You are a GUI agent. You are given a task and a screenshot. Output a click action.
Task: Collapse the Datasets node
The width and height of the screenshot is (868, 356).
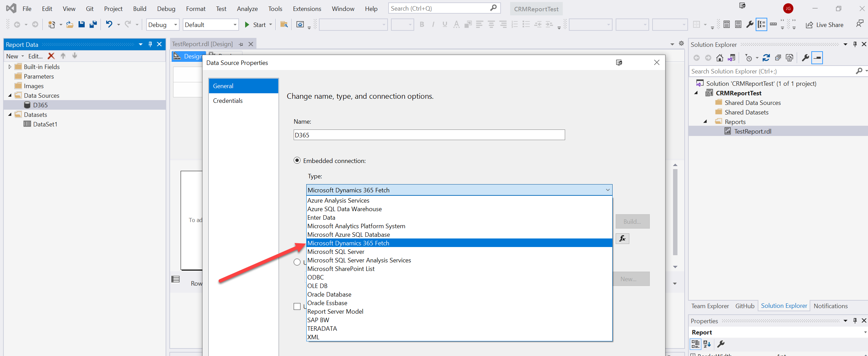coord(10,115)
